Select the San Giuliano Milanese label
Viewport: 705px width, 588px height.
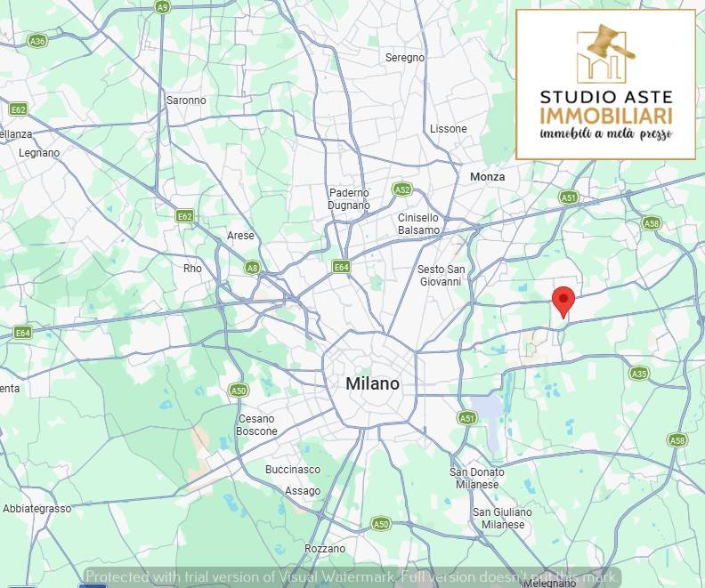coord(502,518)
